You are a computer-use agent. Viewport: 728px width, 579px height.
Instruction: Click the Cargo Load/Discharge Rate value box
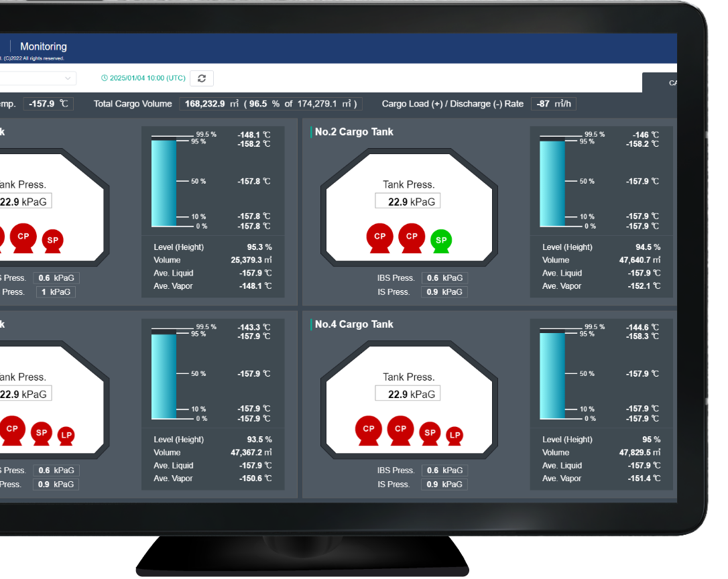[x=553, y=104]
